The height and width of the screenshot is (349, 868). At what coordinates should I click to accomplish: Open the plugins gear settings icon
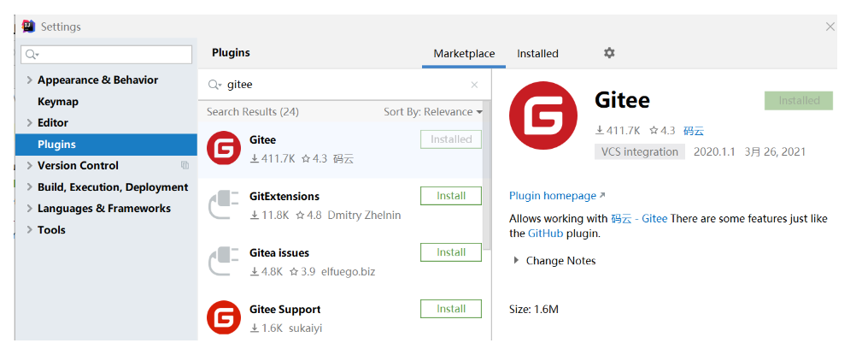(x=609, y=53)
